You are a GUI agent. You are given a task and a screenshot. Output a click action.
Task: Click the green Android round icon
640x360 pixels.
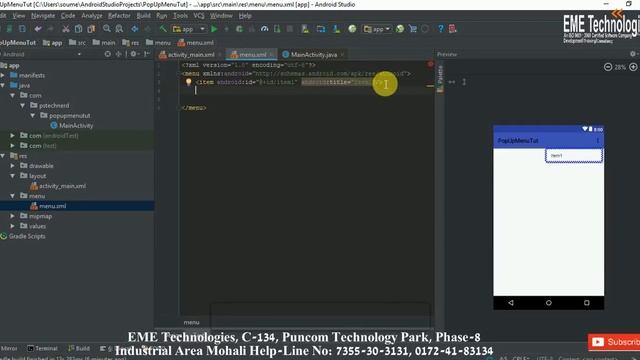pos(352,29)
